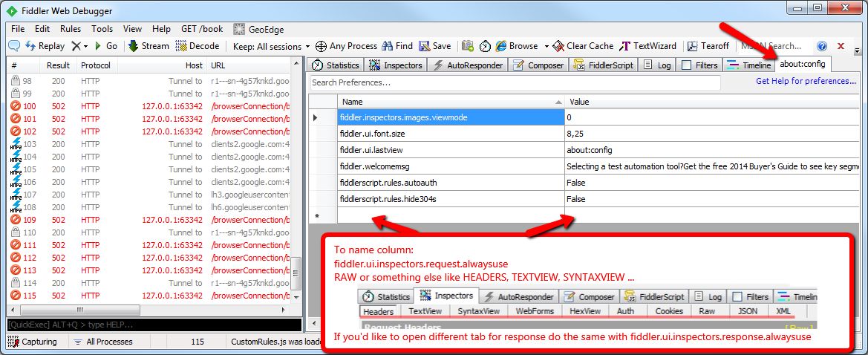868x355 pixels.
Task: Open Get Help for preferences link
Action: (x=806, y=81)
